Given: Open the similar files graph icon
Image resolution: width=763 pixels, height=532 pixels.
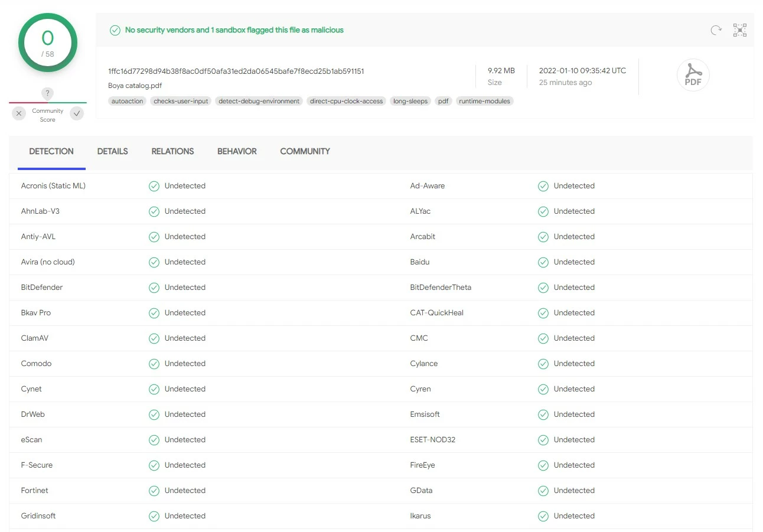Looking at the screenshot, I should [x=740, y=30].
